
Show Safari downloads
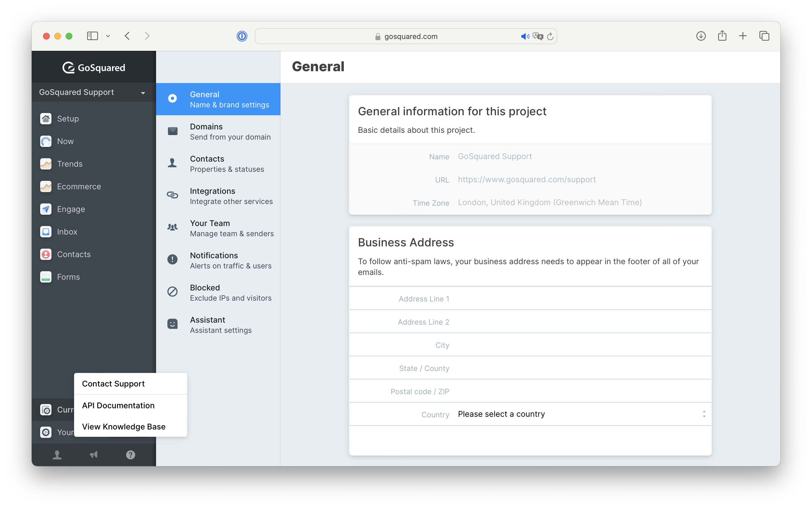(x=701, y=36)
